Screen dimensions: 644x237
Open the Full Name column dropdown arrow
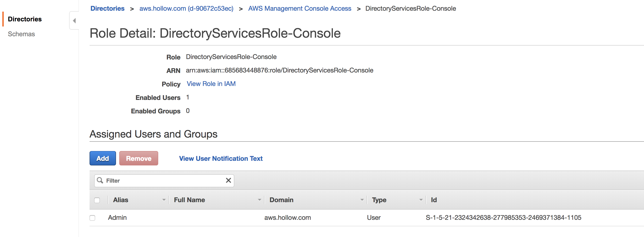coord(259,200)
